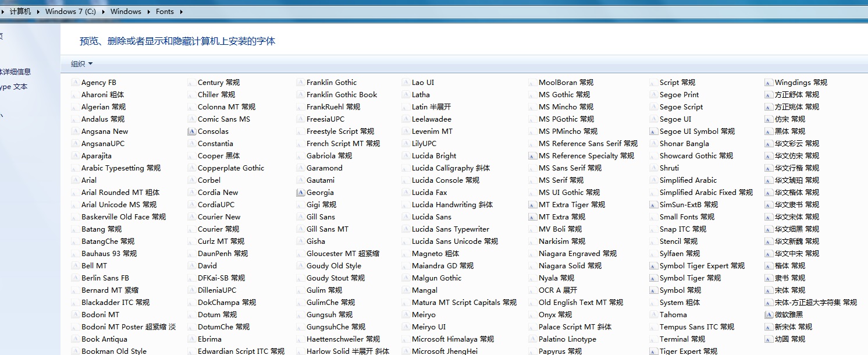The width and height of the screenshot is (868, 355).
Task: Click the 微软雅黑 font icon
Action: pos(769,315)
